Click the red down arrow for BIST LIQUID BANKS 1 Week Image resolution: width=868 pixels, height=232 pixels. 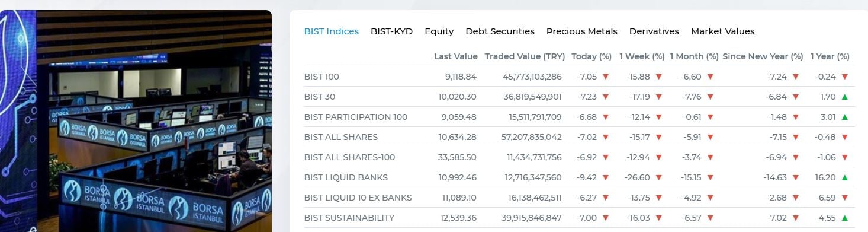[658, 177]
